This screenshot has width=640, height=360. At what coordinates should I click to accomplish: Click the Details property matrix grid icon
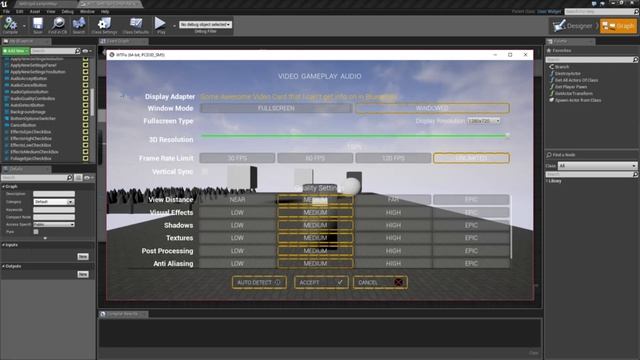pyautogui.click(x=78, y=178)
